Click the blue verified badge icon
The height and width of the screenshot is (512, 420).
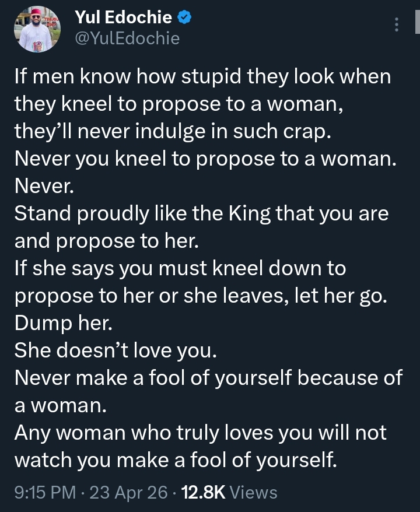[184, 19]
